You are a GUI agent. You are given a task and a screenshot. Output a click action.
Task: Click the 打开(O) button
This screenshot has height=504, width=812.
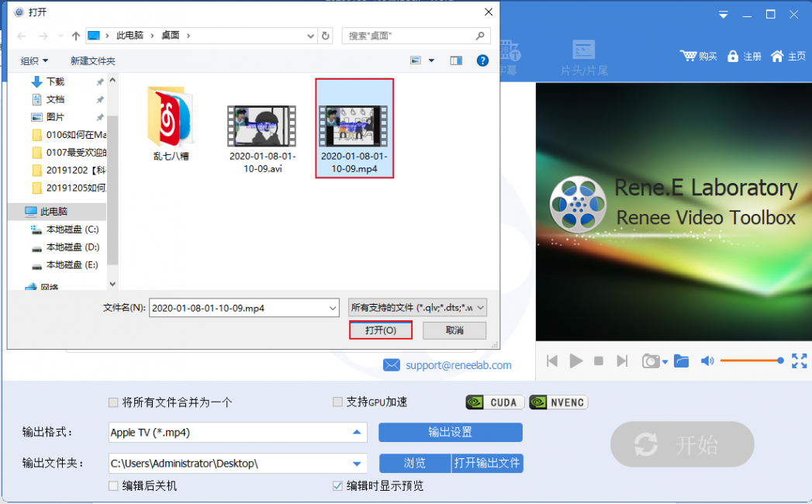click(381, 330)
